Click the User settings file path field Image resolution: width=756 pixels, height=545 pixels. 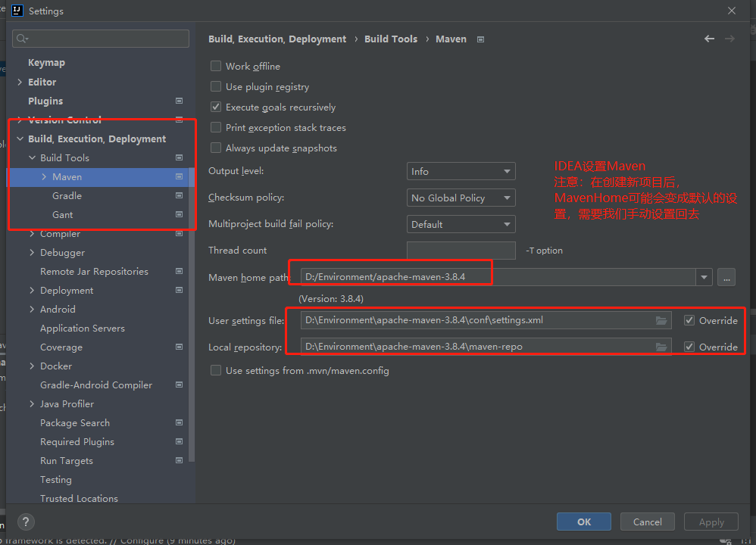[486, 320]
